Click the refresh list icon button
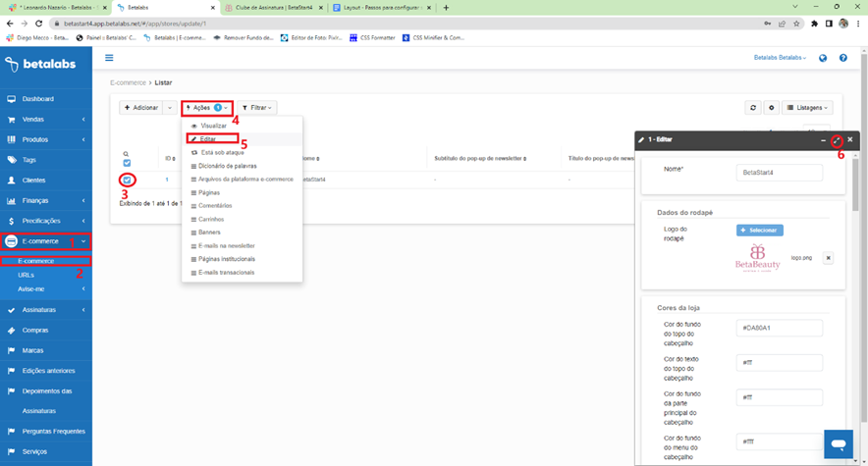The width and height of the screenshot is (868, 466). pos(753,108)
